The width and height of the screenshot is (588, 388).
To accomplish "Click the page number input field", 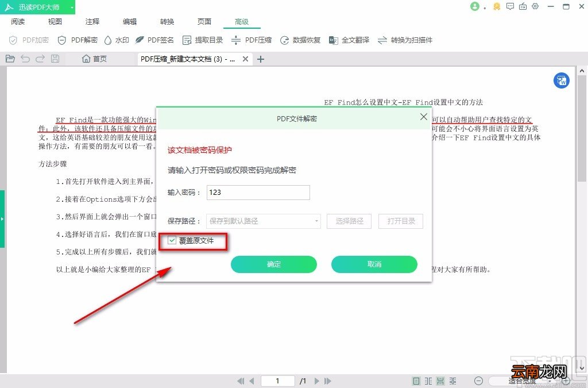I will click(x=277, y=381).
